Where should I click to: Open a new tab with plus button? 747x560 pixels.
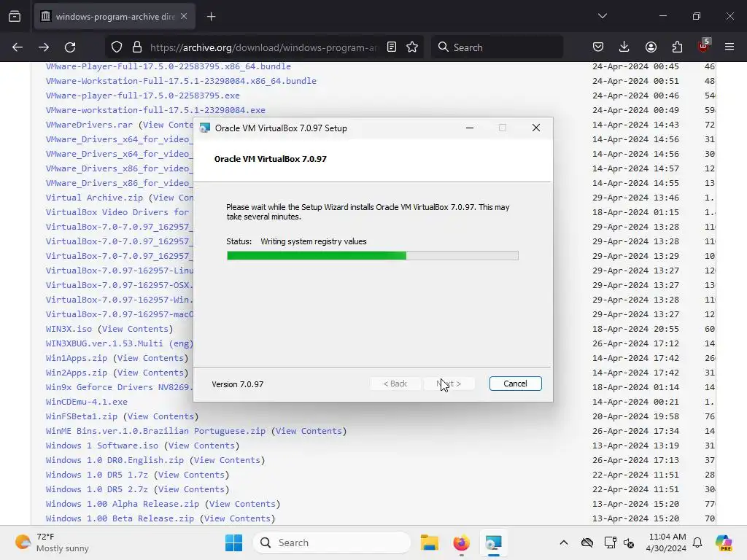(x=211, y=17)
